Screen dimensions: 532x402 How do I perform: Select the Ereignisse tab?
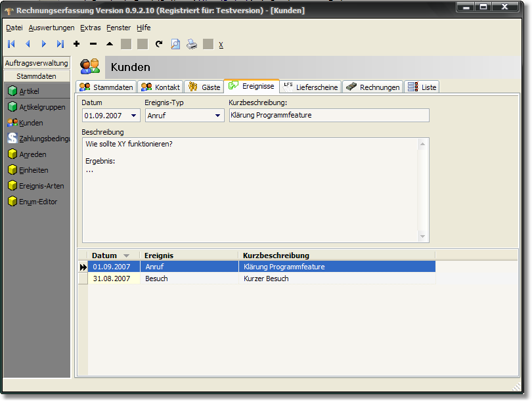252,86
